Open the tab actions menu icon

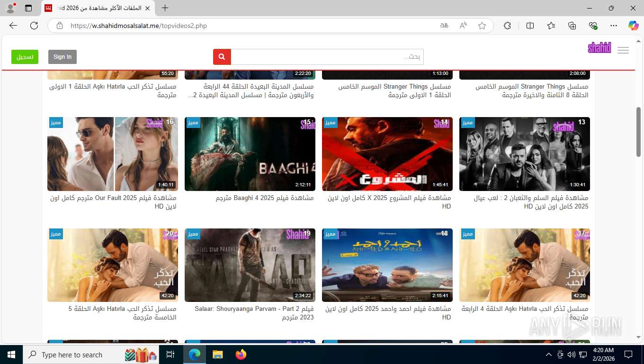28,8
